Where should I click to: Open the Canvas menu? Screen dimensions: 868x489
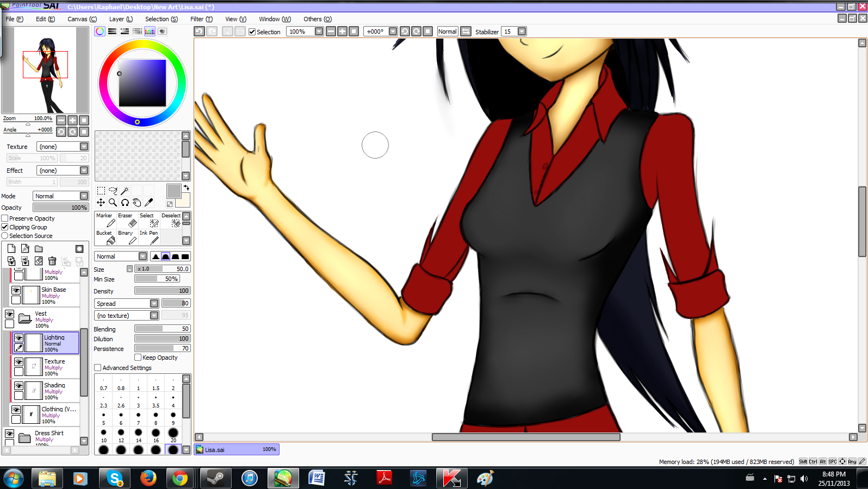tap(82, 19)
